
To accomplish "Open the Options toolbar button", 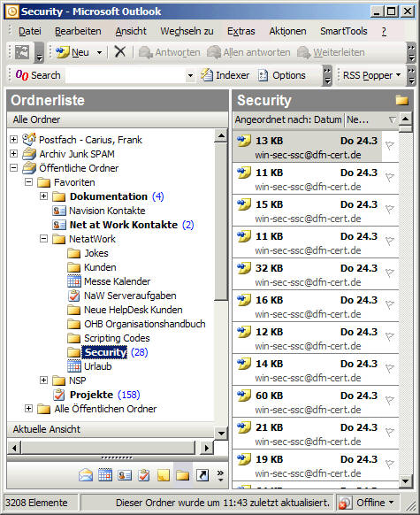I will [282, 75].
